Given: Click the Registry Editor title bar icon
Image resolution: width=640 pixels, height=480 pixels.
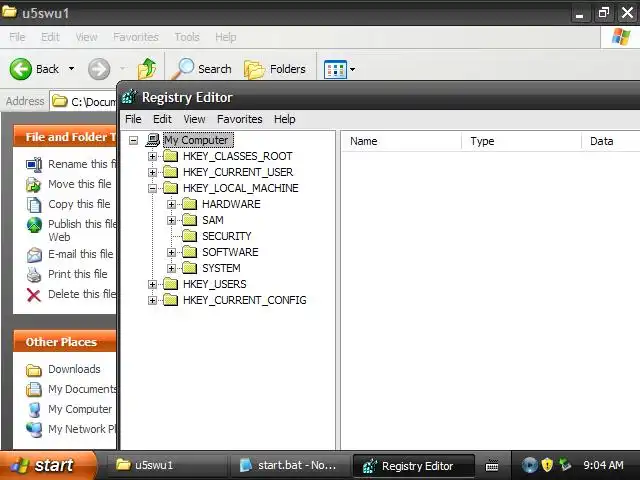Looking at the screenshot, I should (130, 97).
